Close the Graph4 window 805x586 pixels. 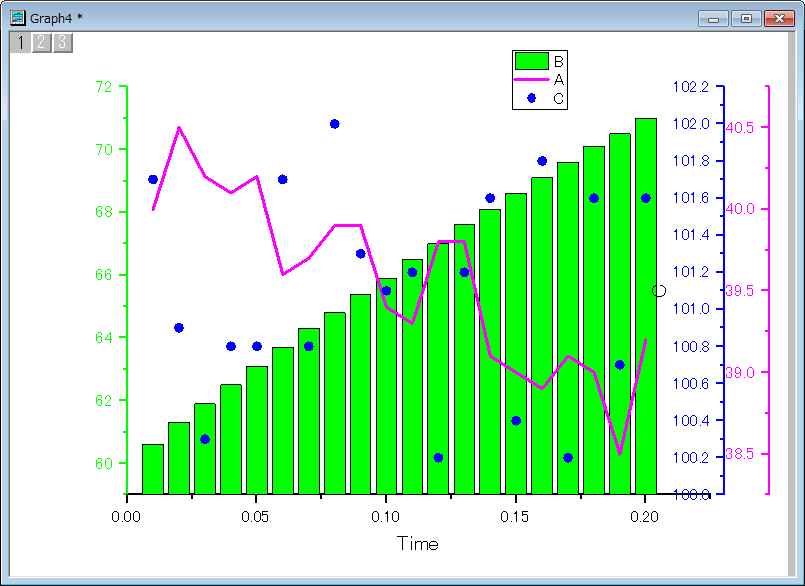(x=779, y=18)
